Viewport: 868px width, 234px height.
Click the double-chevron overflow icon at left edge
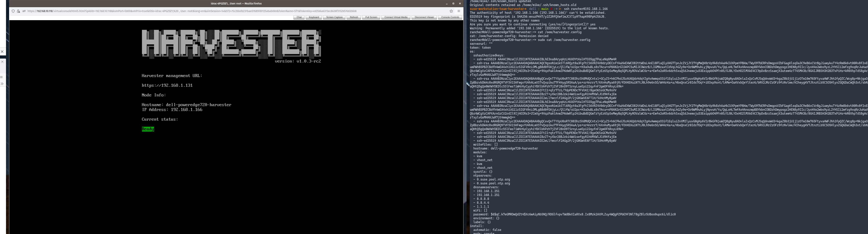pos(2,84)
